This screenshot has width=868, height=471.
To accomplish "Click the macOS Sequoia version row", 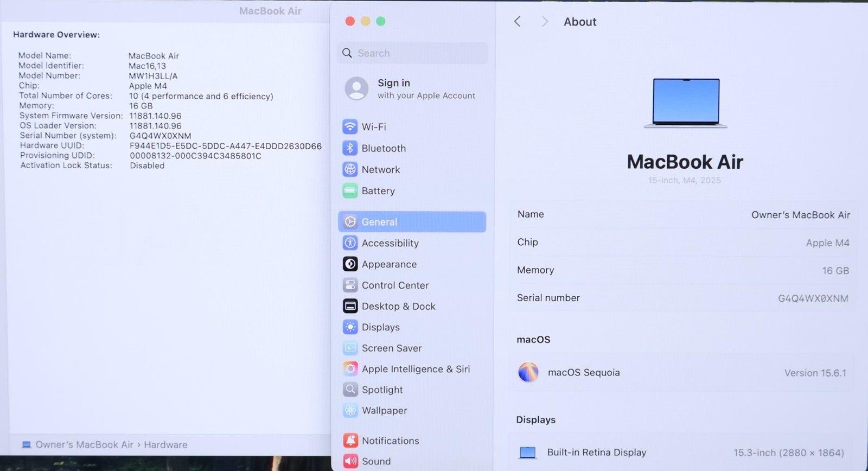I will coord(682,373).
